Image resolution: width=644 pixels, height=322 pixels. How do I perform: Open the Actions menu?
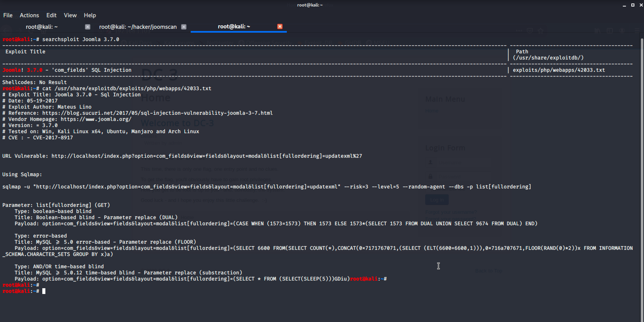pyautogui.click(x=29, y=15)
